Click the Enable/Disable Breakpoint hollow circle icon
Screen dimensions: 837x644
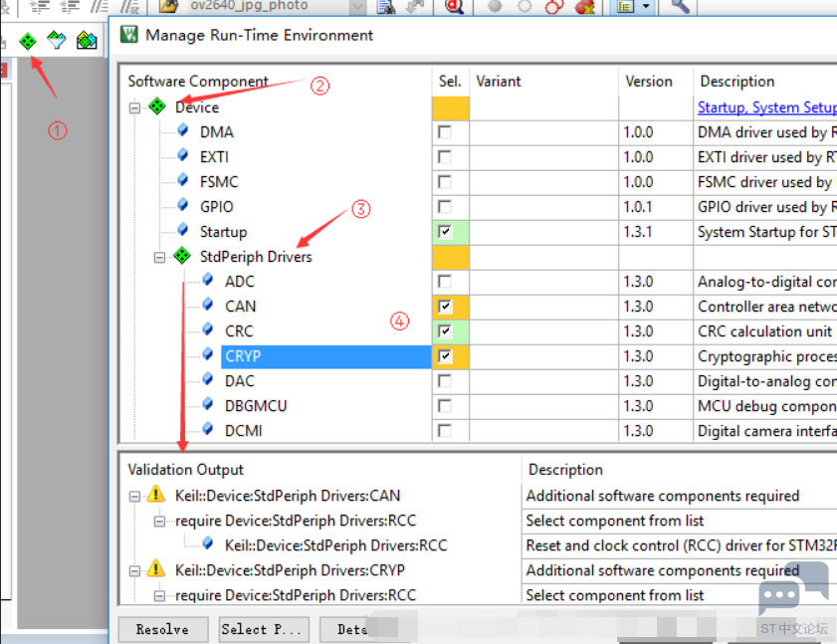524,6
